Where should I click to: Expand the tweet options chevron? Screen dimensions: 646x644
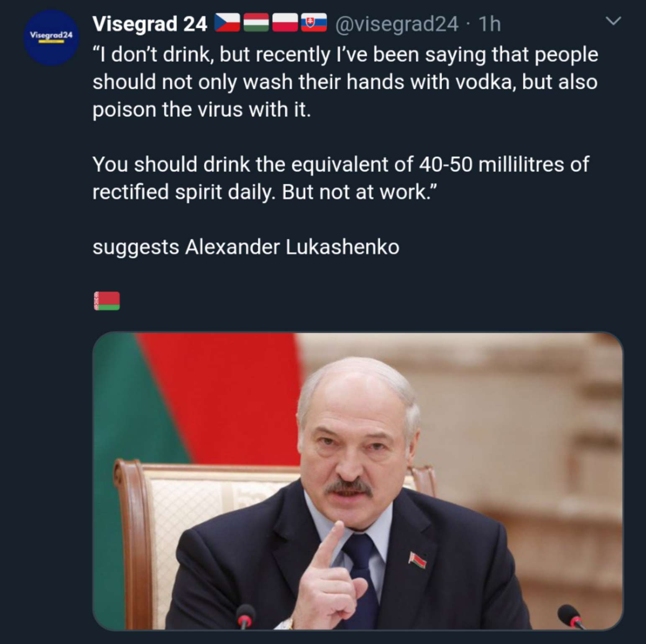613,21
